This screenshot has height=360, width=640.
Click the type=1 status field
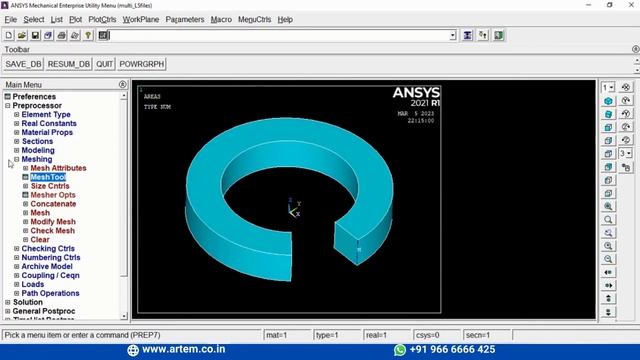coord(337,335)
